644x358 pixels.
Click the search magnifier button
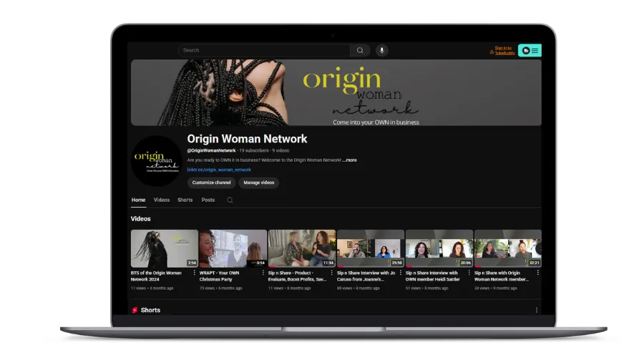click(x=360, y=50)
